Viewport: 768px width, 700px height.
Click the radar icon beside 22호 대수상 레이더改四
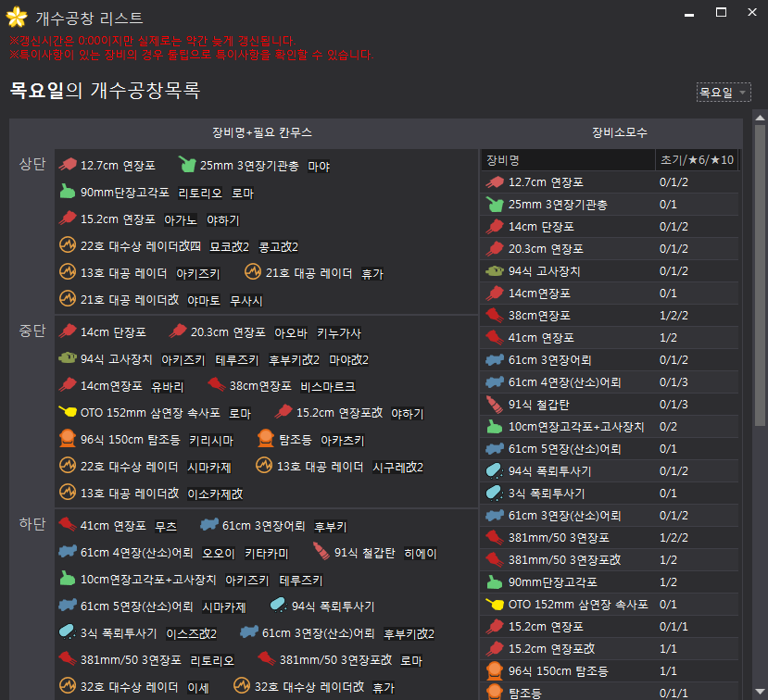point(67,246)
